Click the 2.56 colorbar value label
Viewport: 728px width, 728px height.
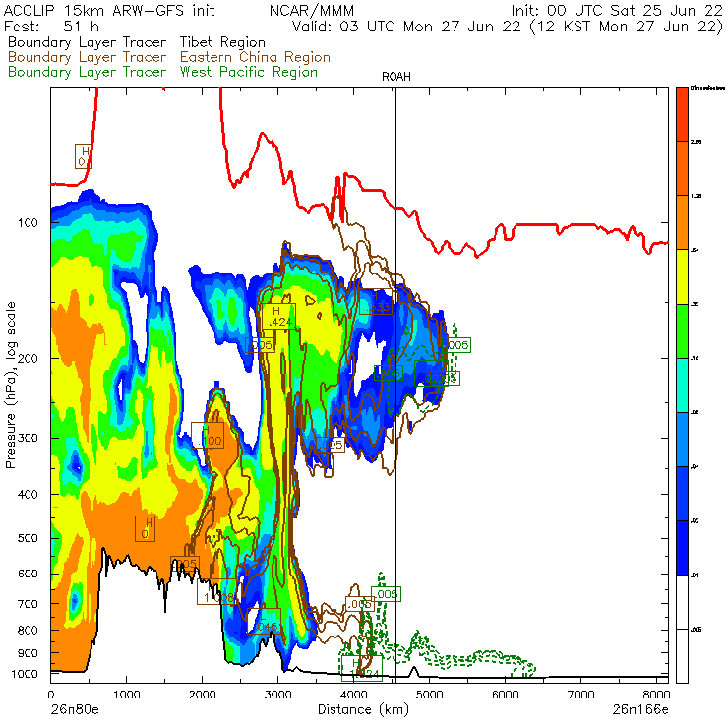click(x=696, y=142)
